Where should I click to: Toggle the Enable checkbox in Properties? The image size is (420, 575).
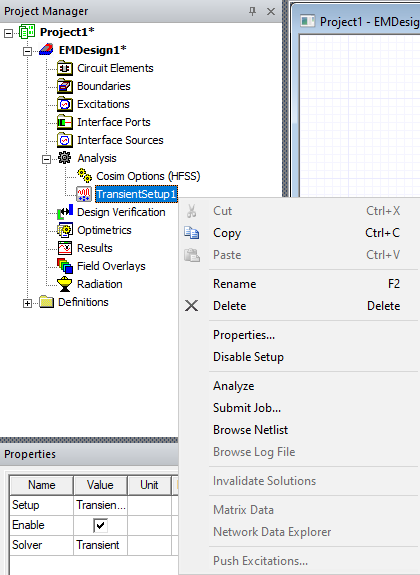coord(101,525)
